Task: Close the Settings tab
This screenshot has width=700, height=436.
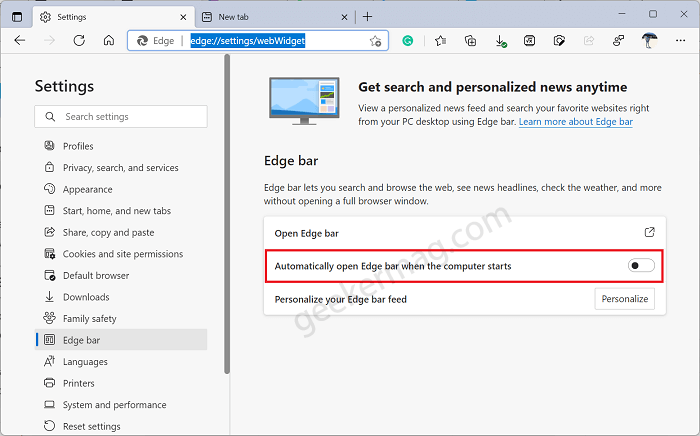Action: [x=183, y=17]
